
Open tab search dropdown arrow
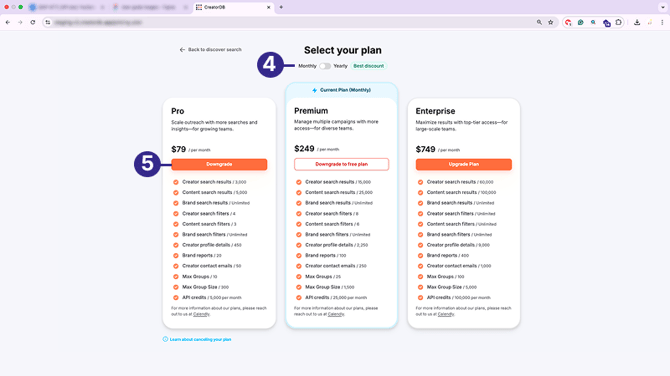point(663,7)
